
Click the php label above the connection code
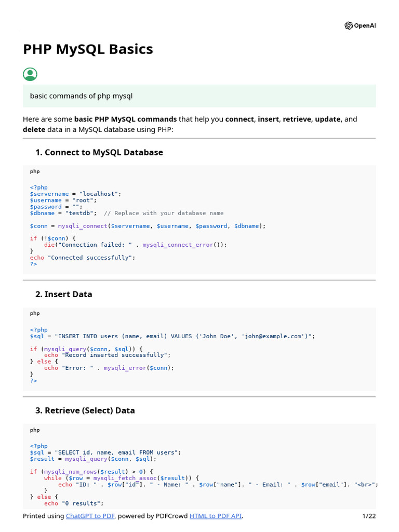click(x=35, y=171)
